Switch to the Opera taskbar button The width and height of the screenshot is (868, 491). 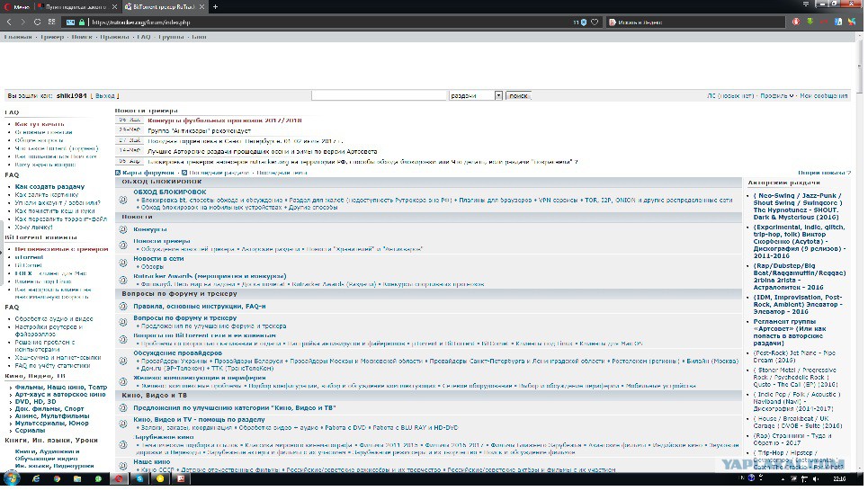[x=119, y=478]
